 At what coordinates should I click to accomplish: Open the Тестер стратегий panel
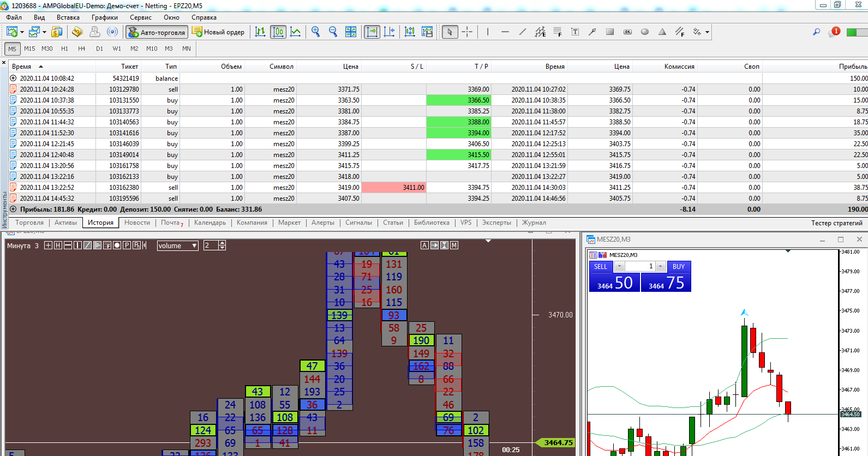837,223
